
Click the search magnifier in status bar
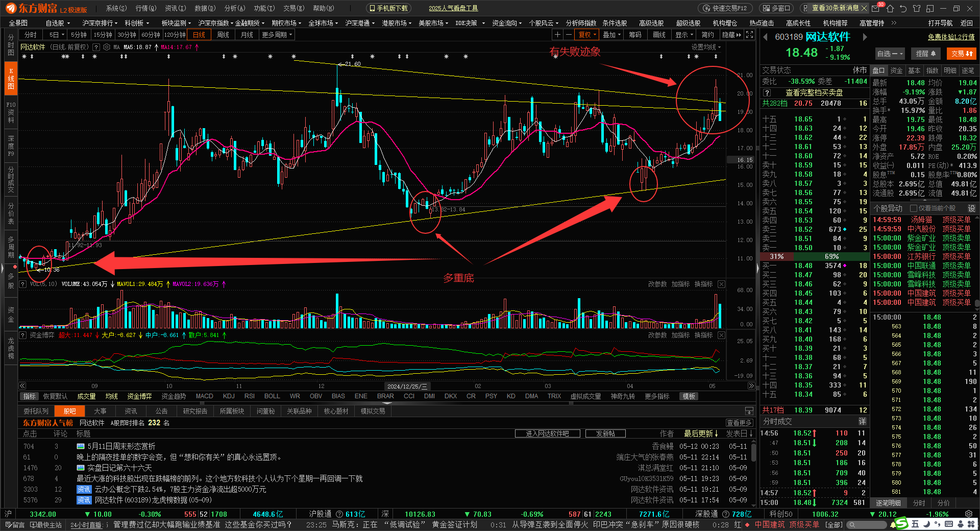coord(852,525)
